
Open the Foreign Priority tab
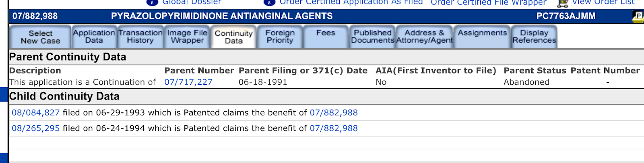click(x=280, y=37)
